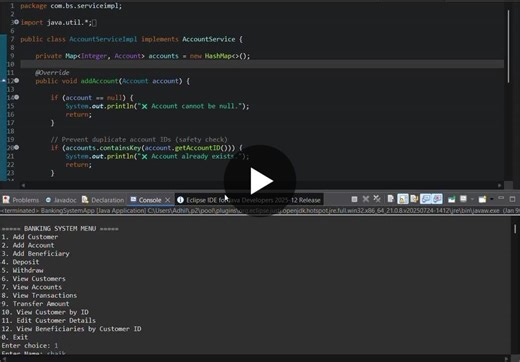The height and width of the screenshot is (362, 520).
Task: Click '1. Add Customer' in the console output
Action: (x=30, y=237)
